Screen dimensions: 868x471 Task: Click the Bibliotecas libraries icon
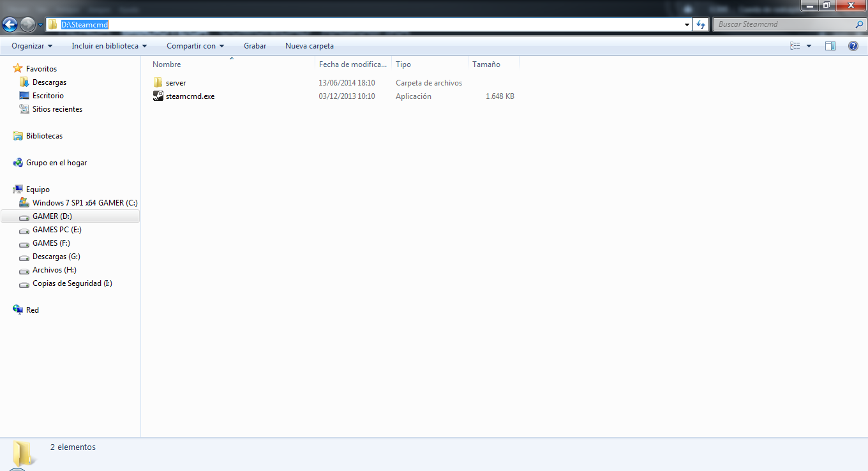coord(18,136)
